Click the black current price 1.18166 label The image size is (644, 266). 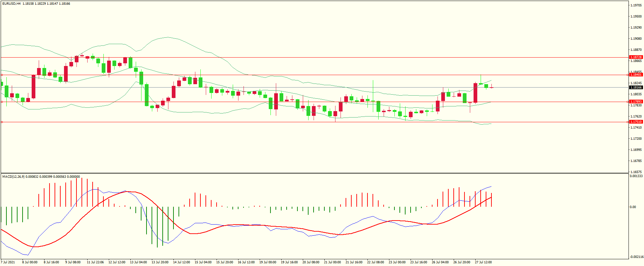pyautogui.click(x=636, y=88)
